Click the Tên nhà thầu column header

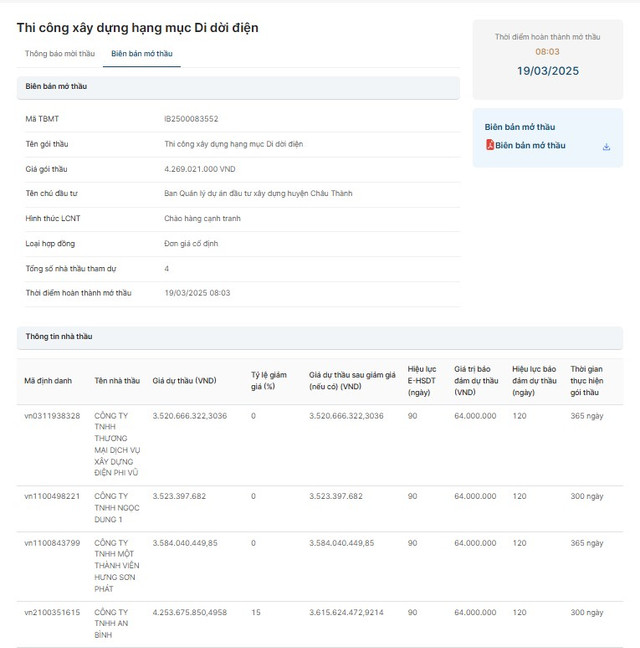click(x=117, y=381)
